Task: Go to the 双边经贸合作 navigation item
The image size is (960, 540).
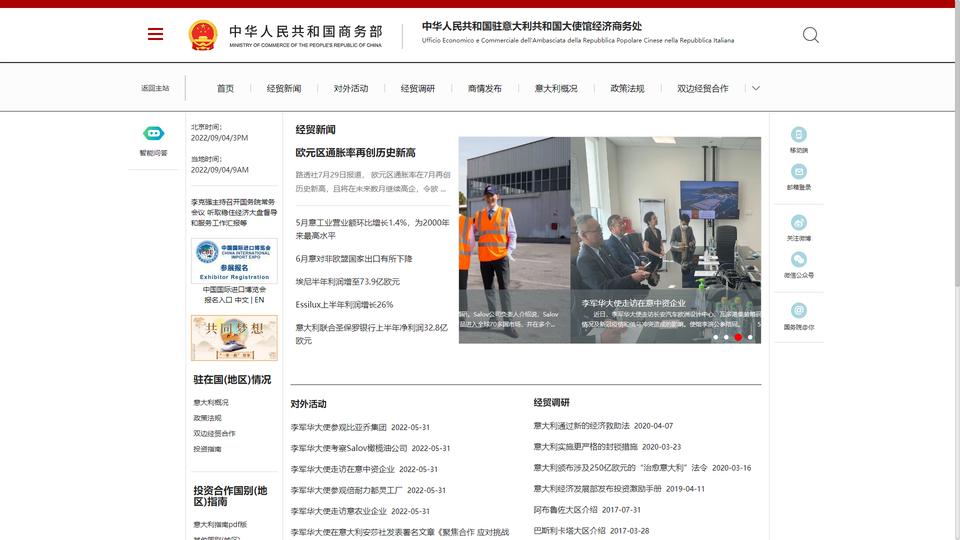Action: [x=703, y=88]
